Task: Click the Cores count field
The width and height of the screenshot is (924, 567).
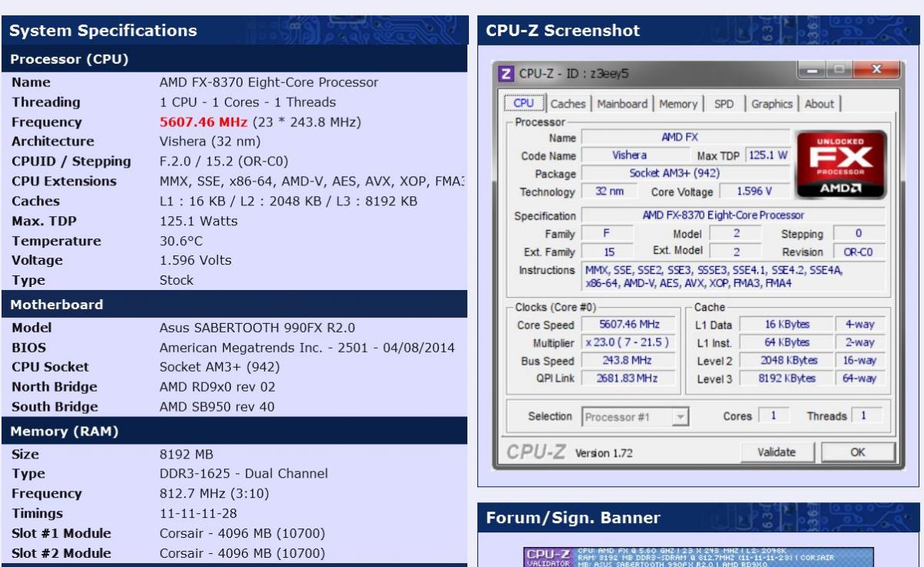Action: coord(774,415)
